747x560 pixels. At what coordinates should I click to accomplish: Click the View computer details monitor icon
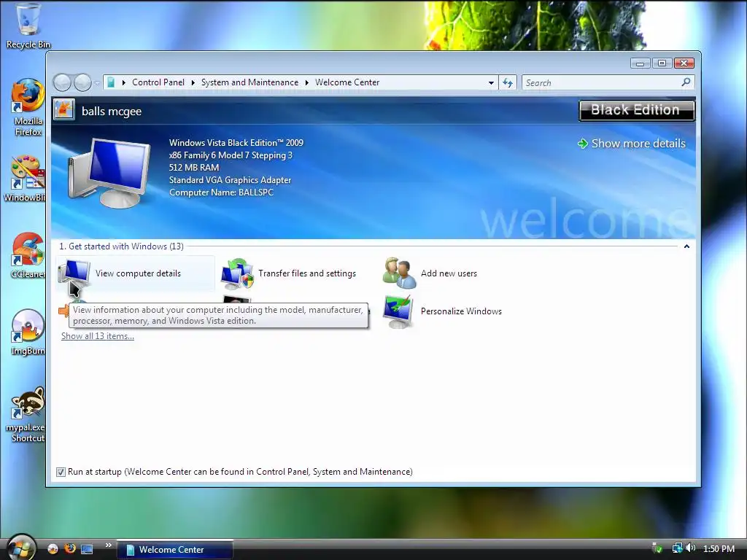click(x=74, y=273)
